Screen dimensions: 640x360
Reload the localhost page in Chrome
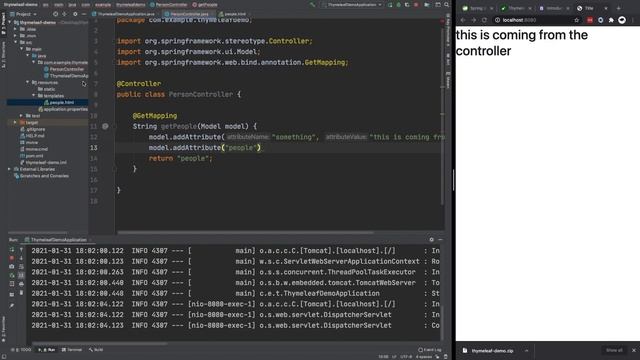[484, 20]
